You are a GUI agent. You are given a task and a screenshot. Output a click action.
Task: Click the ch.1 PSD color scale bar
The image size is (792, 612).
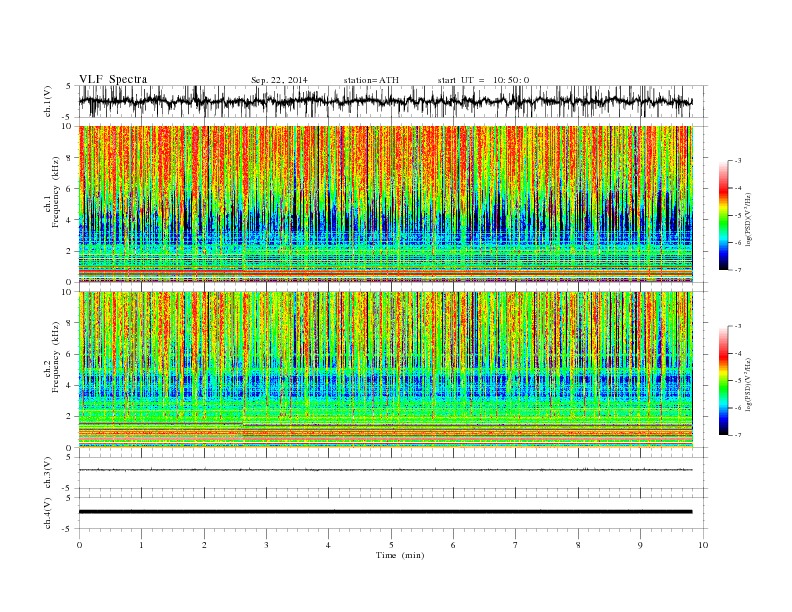724,215
